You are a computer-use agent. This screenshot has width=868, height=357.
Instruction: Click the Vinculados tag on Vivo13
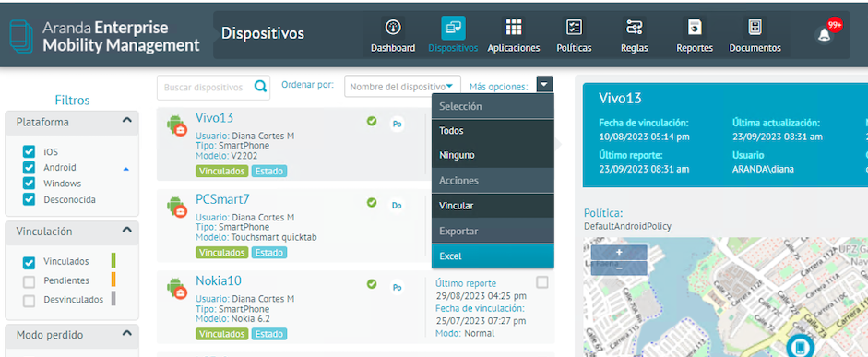pos(221,171)
